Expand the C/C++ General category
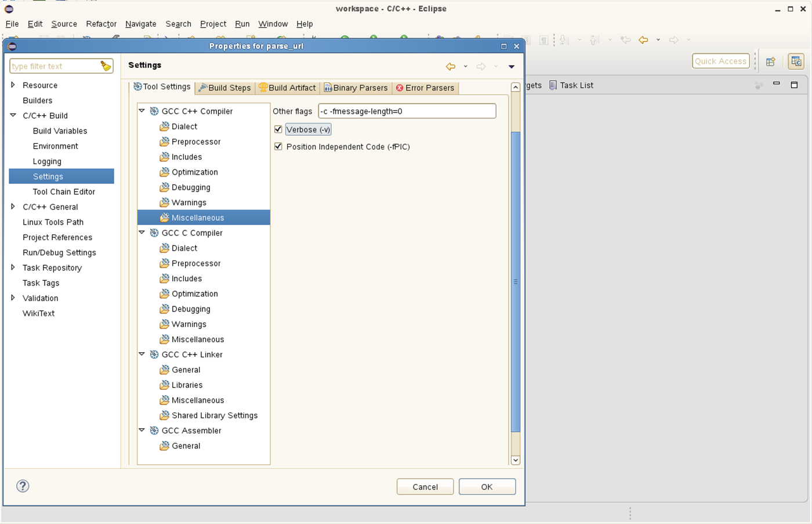The width and height of the screenshot is (812, 524). [13, 207]
